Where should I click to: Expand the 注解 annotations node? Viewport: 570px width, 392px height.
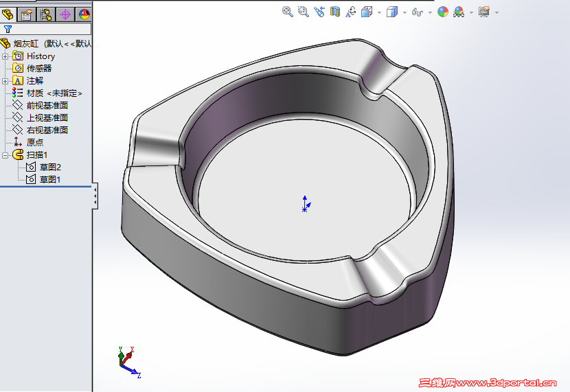[5, 81]
